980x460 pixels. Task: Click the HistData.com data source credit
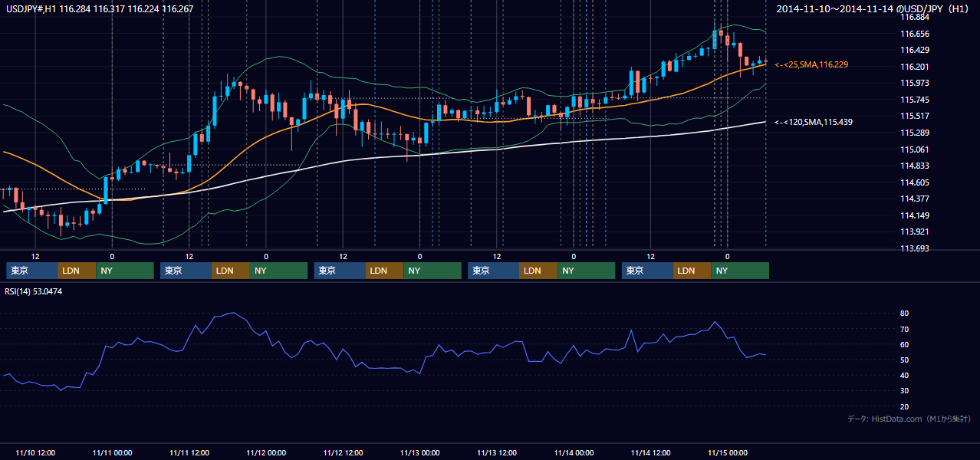point(909,419)
